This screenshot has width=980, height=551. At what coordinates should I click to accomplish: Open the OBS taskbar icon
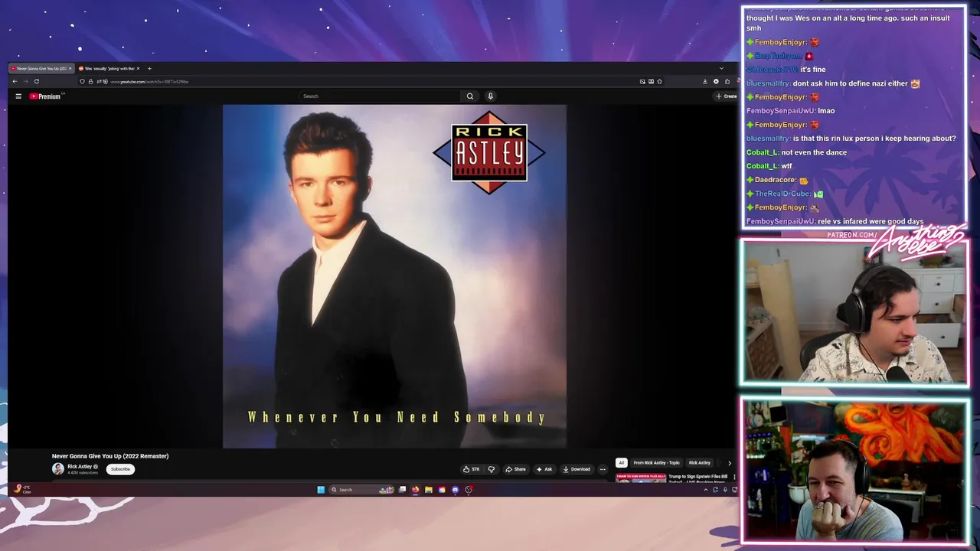coord(469,490)
